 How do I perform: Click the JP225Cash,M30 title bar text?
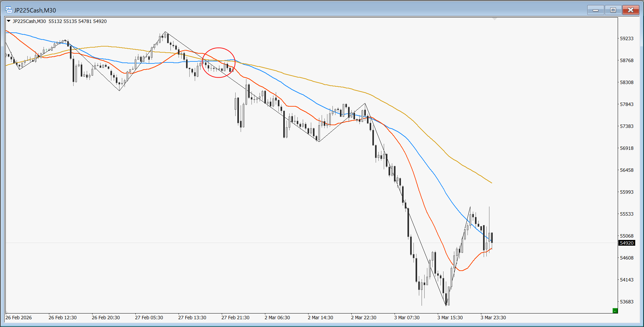[35, 10]
